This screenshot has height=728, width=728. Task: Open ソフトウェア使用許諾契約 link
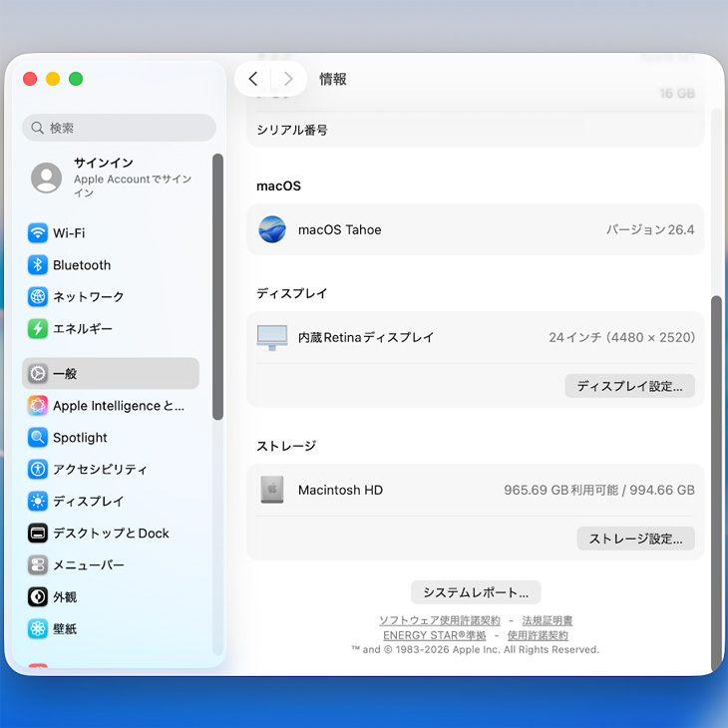[439, 620]
